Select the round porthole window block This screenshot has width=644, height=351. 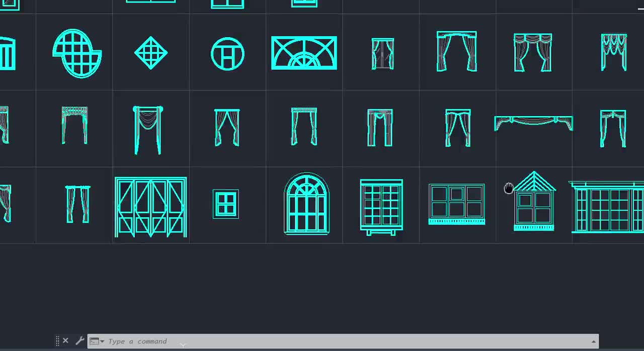tap(227, 53)
